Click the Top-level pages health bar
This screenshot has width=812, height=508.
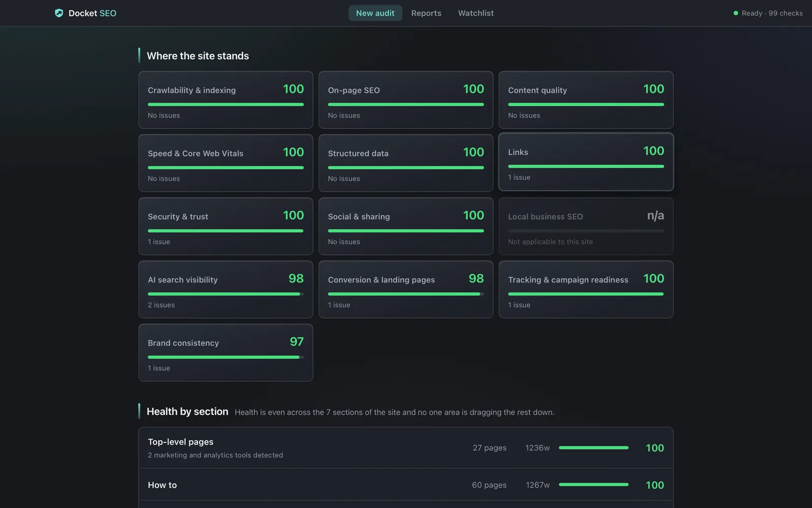[594, 448]
